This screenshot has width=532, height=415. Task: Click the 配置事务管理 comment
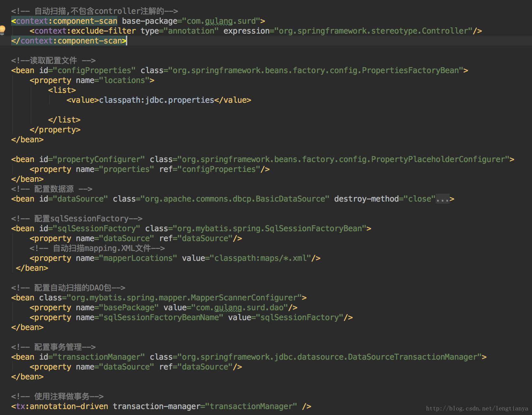tap(53, 347)
